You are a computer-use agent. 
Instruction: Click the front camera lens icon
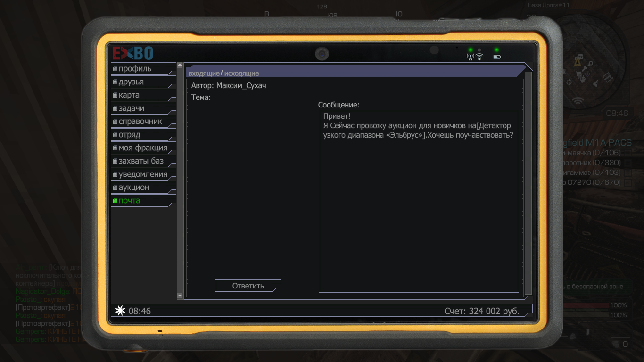pyautogui.click(x=322, y=54)
